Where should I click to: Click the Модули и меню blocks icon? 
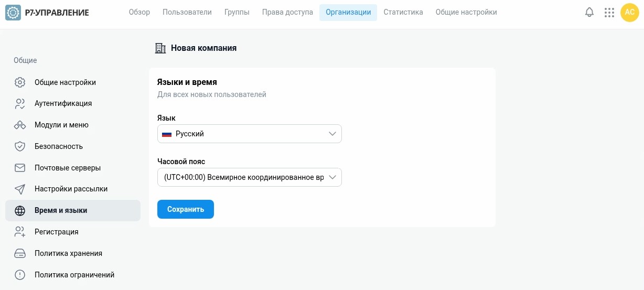click(20, 125)
